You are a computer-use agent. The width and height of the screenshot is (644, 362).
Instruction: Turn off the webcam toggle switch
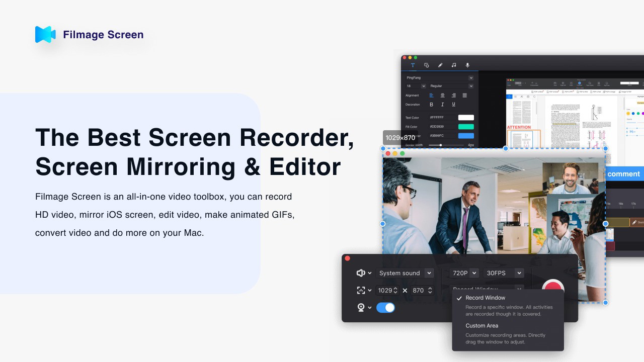coord(385,308)
